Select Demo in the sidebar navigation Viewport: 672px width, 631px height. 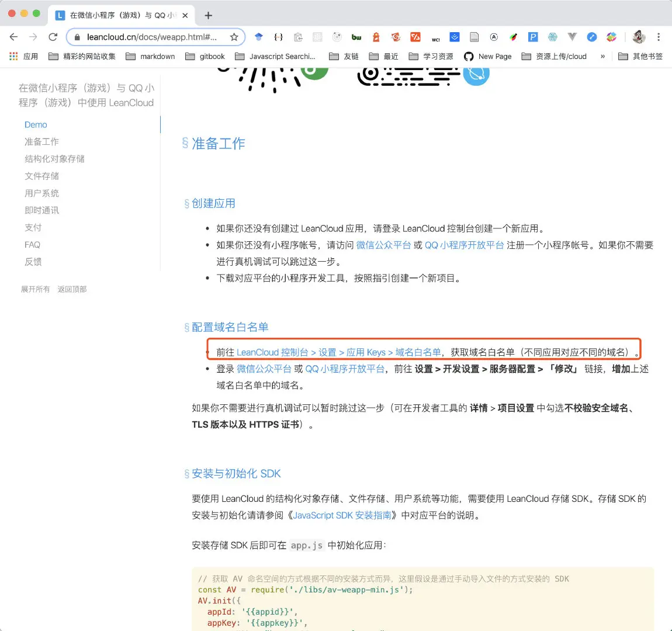point(36,124)
